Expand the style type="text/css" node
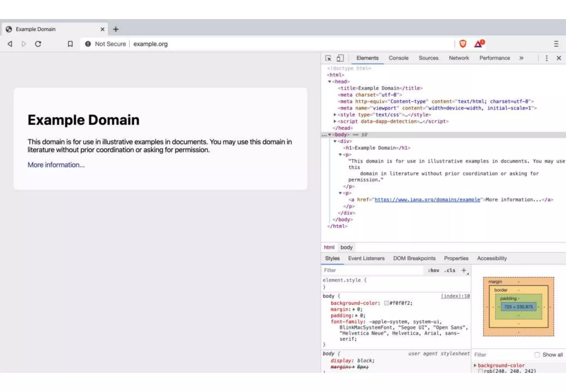 335,114
